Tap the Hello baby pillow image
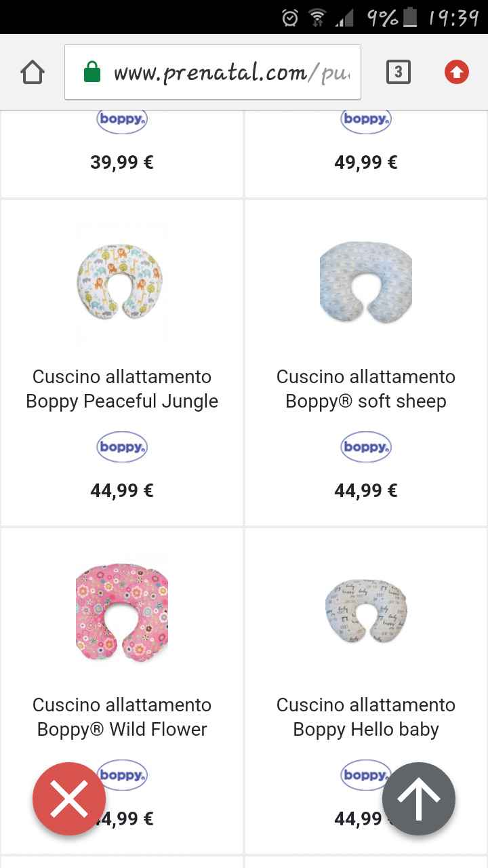 point(365,610)
